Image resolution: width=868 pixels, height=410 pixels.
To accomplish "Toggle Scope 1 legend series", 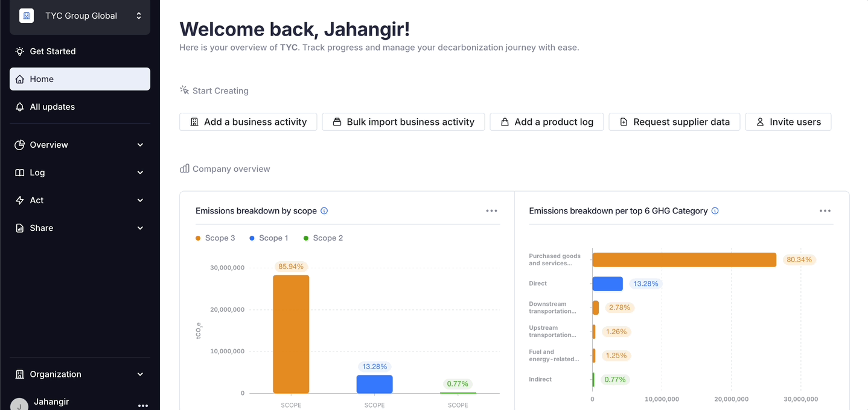I will 269,238.
